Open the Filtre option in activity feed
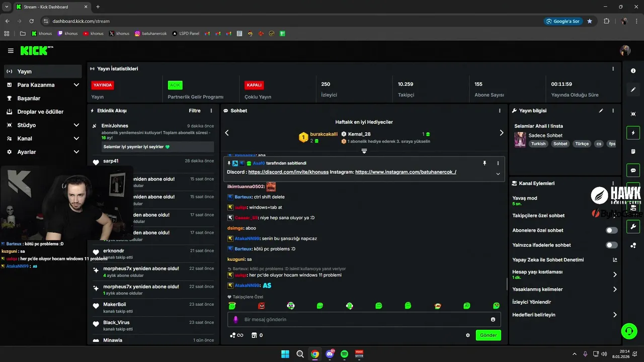Image resolution: width=644 pixels, height=362 pixels. [195, 111]
